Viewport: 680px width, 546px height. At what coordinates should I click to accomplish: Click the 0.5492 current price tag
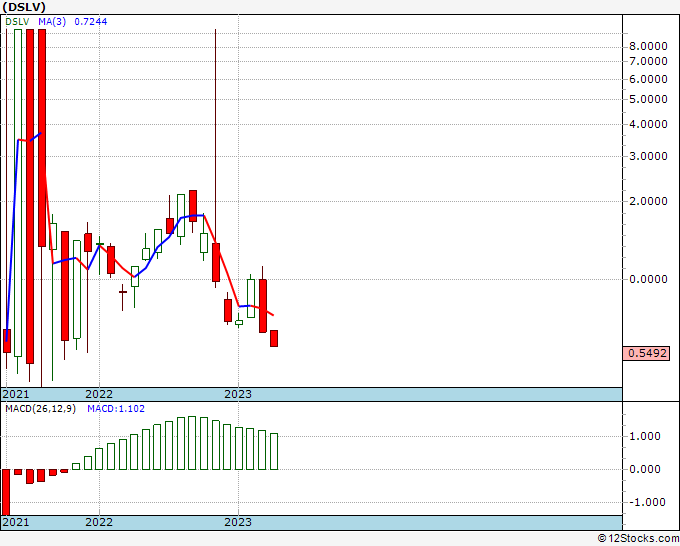coord(646,353)
